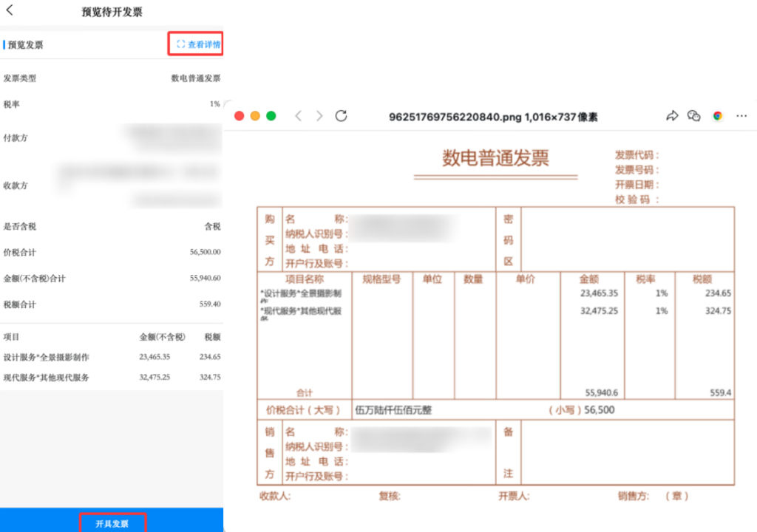Click the green fullscreen window button
757x532 pixels.
tap(271, 116)
